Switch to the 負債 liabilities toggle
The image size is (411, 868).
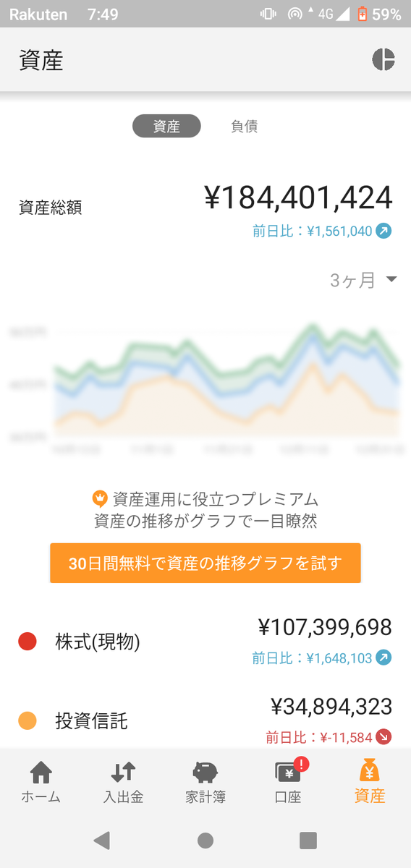tap(245, 126)
